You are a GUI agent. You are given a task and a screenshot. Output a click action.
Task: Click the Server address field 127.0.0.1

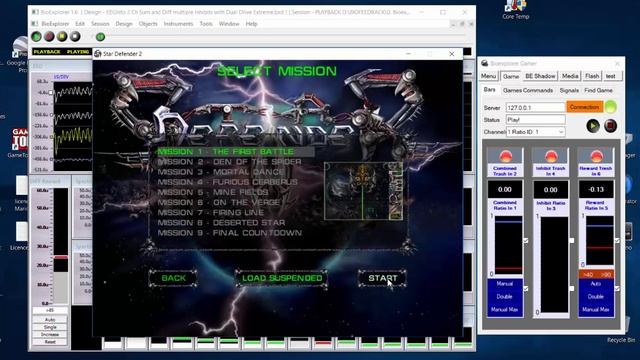536,107
